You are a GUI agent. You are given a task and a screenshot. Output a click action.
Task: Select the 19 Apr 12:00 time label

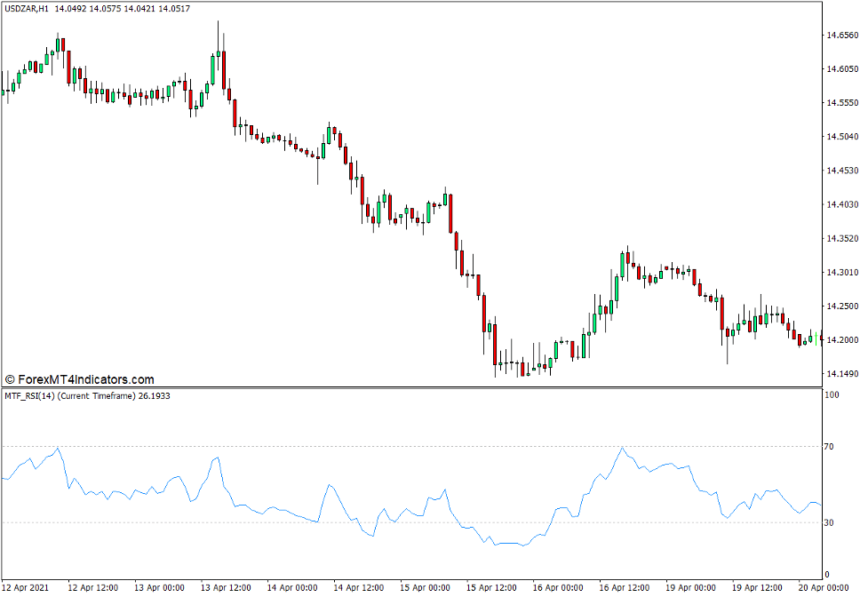pos(759,587)
